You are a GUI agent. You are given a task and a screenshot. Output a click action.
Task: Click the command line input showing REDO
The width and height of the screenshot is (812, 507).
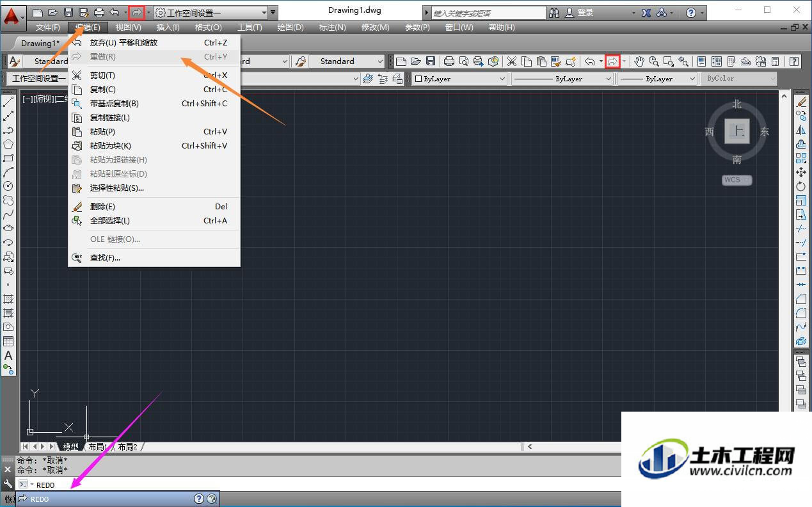[326, 485]
